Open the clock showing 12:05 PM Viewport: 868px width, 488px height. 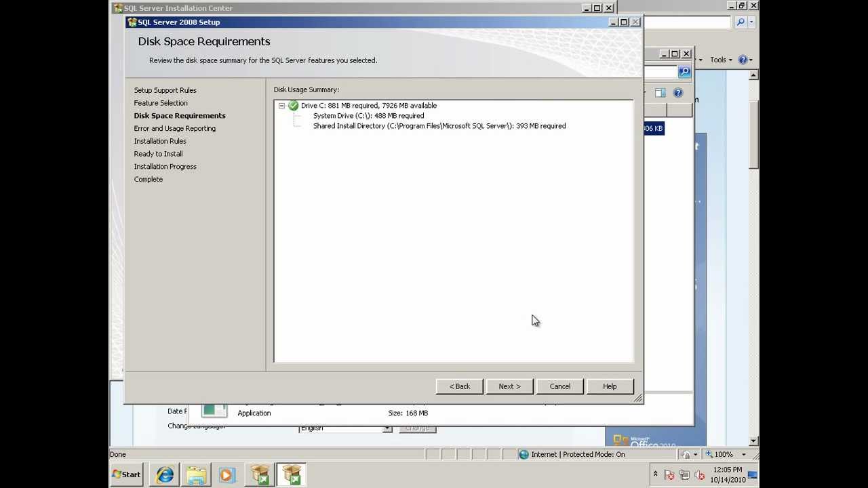(728, 474)
